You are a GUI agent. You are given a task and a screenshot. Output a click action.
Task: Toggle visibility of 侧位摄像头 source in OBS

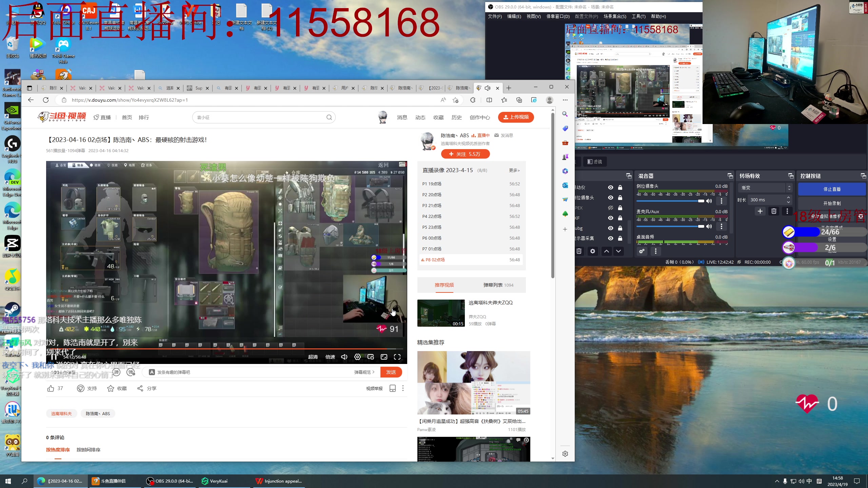611,198
